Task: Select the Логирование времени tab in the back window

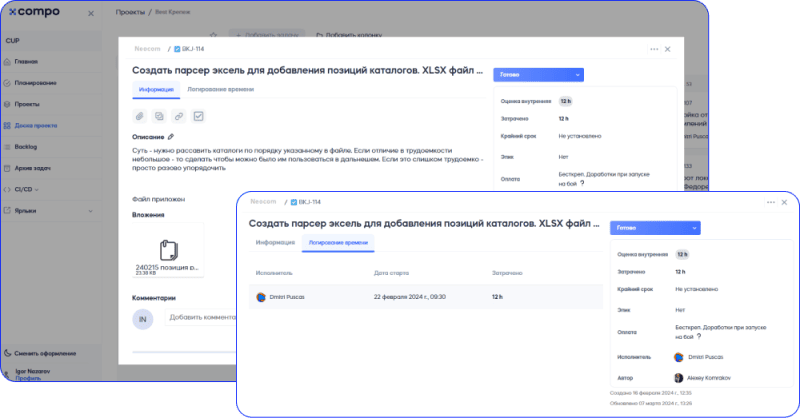Action: click(x=220, y=89)
